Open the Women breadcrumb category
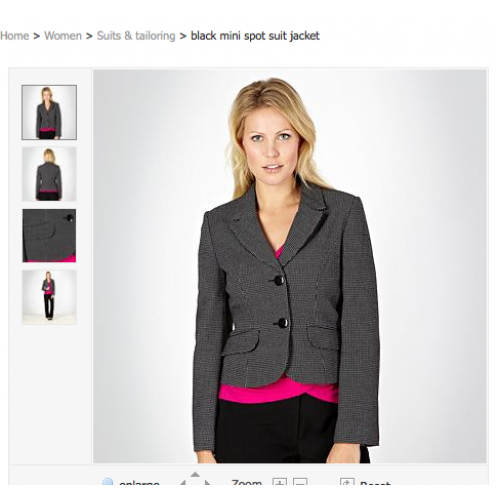Viewport: 500px width, 500px height. coord(63,36)
